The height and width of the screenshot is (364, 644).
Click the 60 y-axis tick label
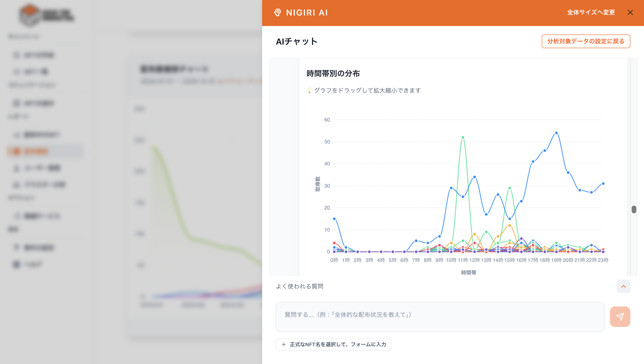pyautogui.click(x=327, y=120)
